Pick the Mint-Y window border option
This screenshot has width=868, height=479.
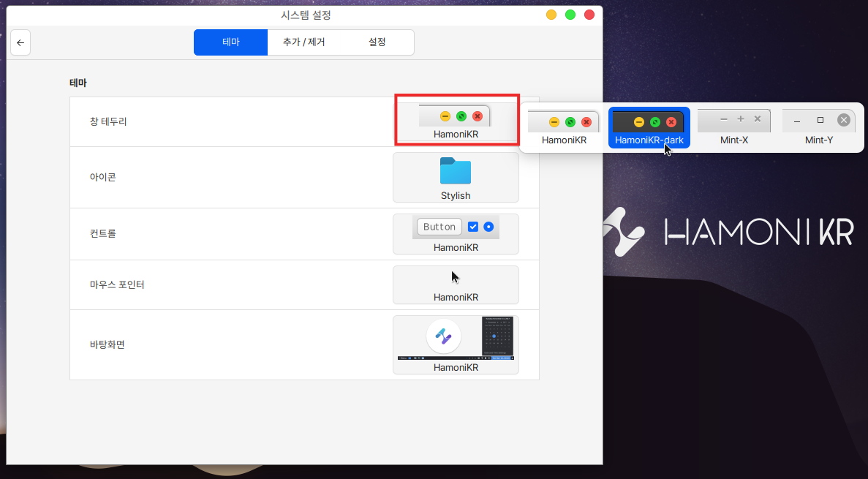(x=818, y=128)
